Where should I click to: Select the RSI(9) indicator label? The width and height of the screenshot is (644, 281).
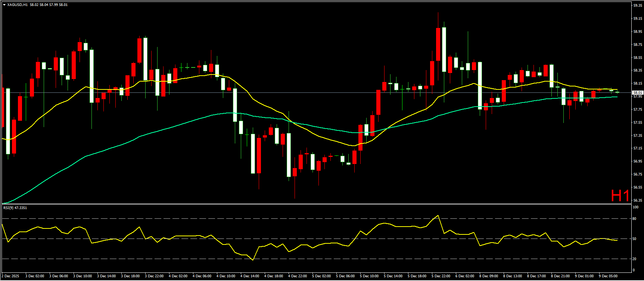[15, 208]
